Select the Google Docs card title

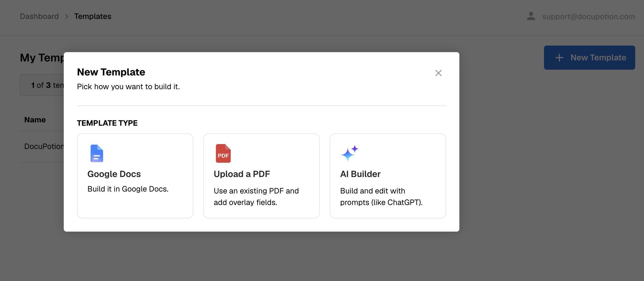[114, 174]
